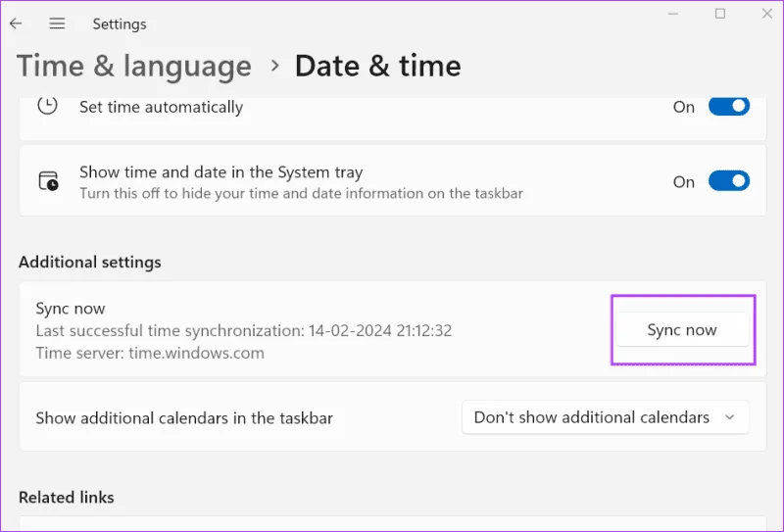
Task: Minimize the Settings window
Action: click(675, 14)
